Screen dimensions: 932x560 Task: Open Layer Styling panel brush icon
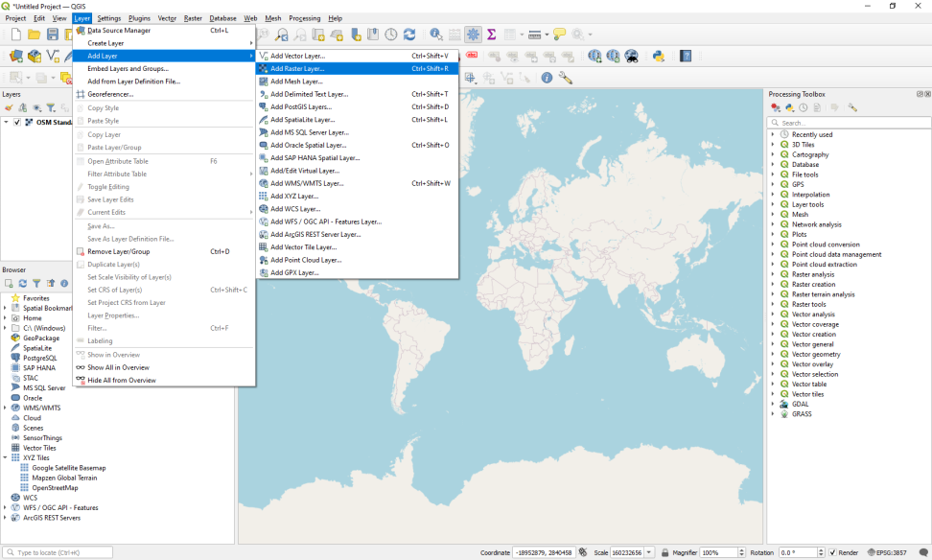(x=9, y=107)
